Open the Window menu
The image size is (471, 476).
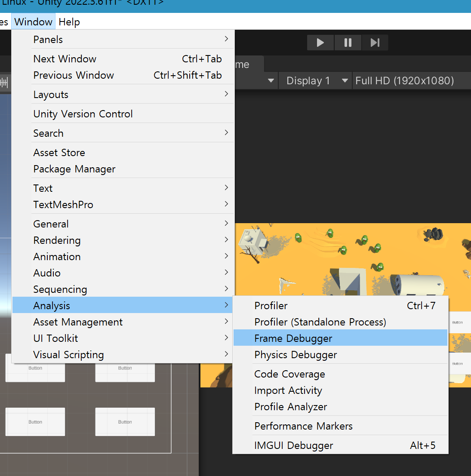(x=34, y=22)
